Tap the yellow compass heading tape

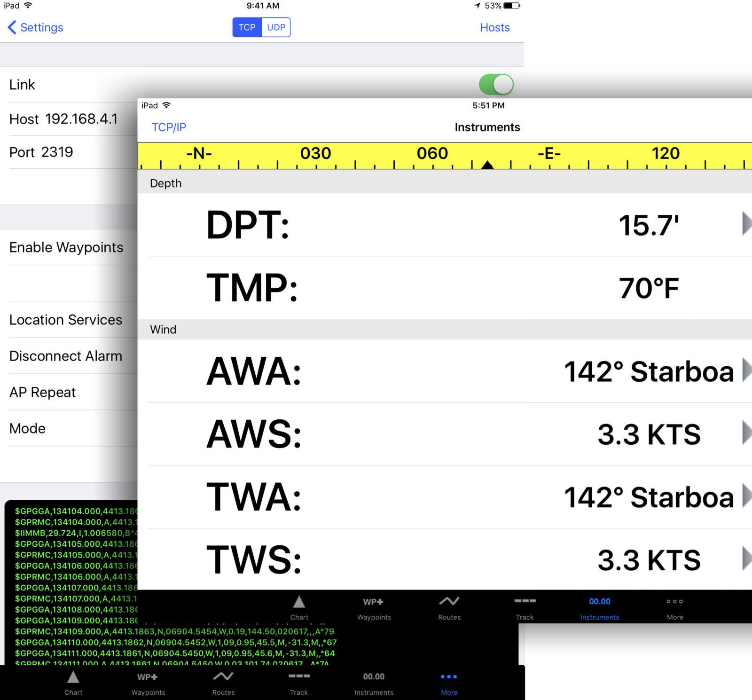point(444,156)
